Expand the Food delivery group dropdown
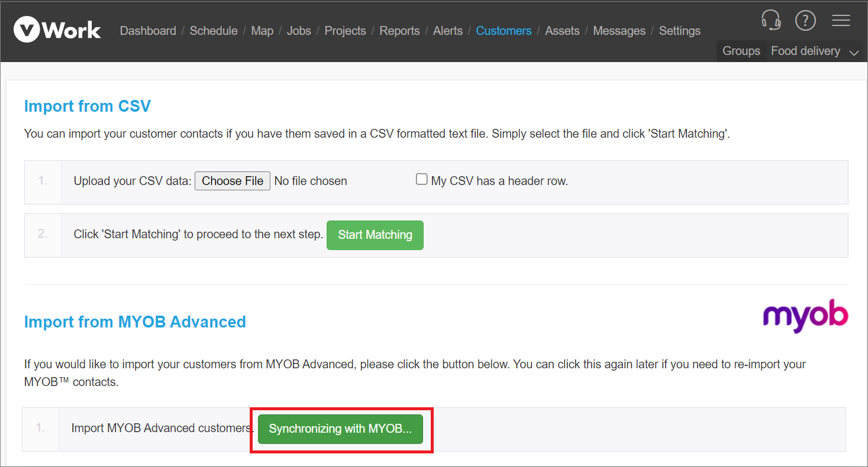Viewport: 868px width, 467px height. point(814,51)
